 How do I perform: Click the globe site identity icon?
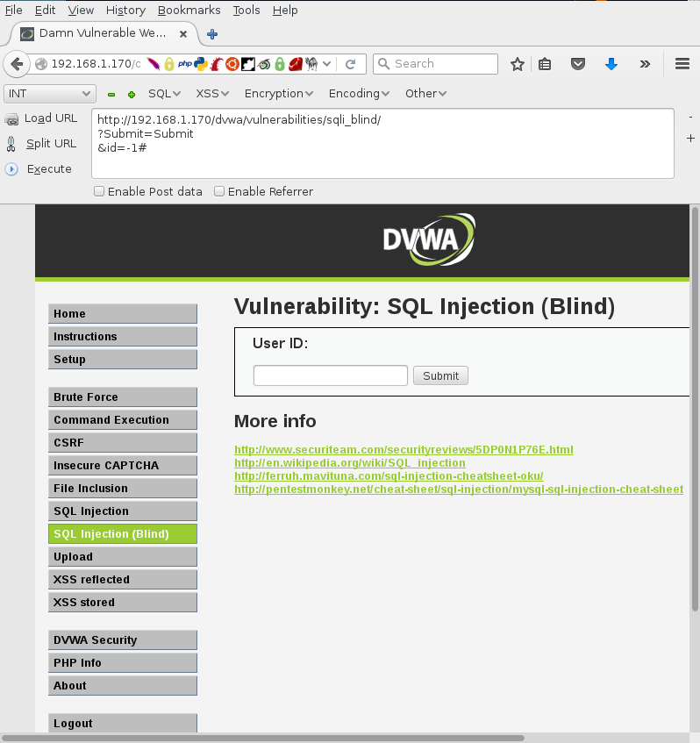[41, 64]
